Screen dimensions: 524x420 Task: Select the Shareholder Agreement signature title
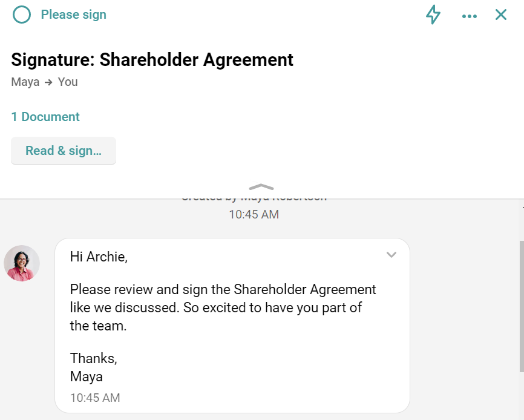tap(152, 60)
